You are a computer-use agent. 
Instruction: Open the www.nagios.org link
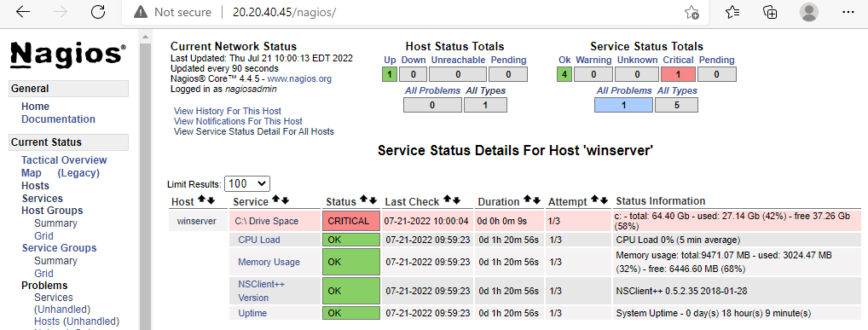pos(299,78)
